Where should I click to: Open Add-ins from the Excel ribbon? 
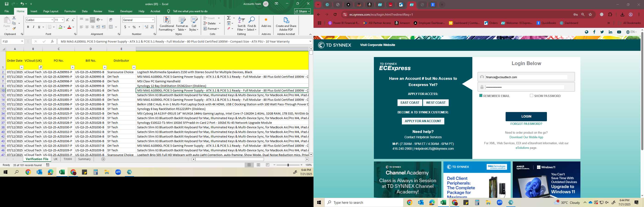pos(266,23)
